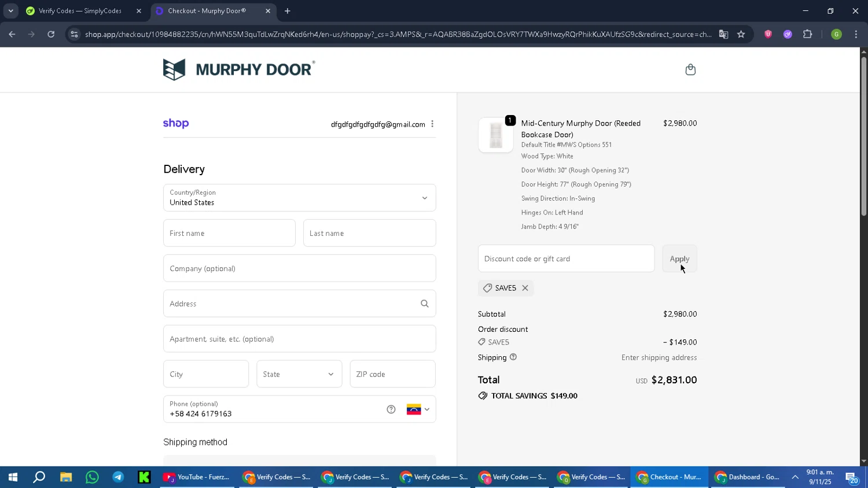Show hidden system tray icons
This screenshot has width=868, height=488.
coord(795,477)
